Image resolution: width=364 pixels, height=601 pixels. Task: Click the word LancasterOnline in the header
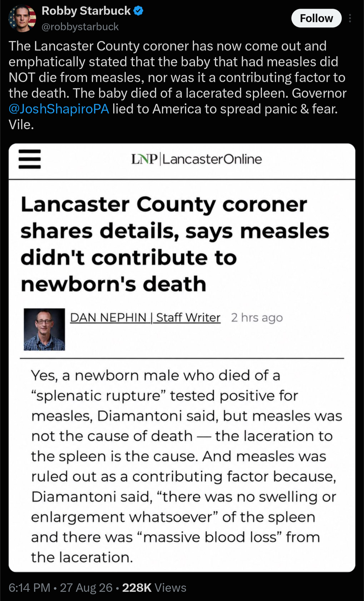coord(212,159)
